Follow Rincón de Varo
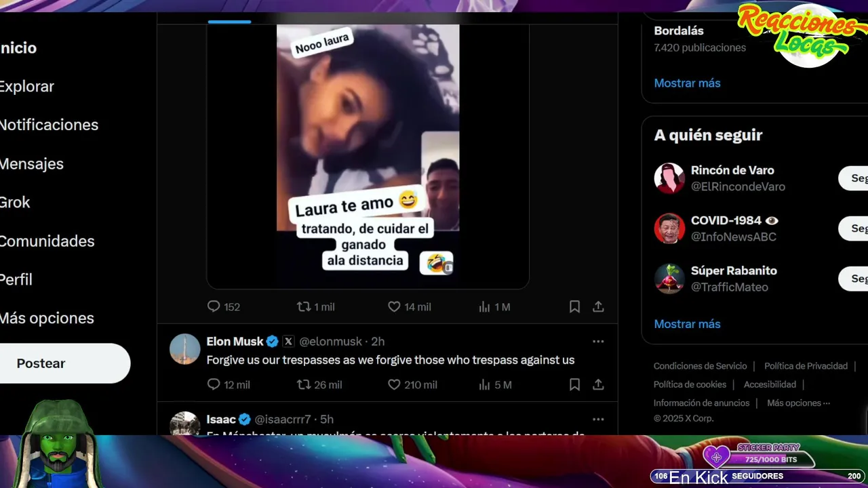The width and height of the screenshot is (868, 488). (x=853, y=178)
